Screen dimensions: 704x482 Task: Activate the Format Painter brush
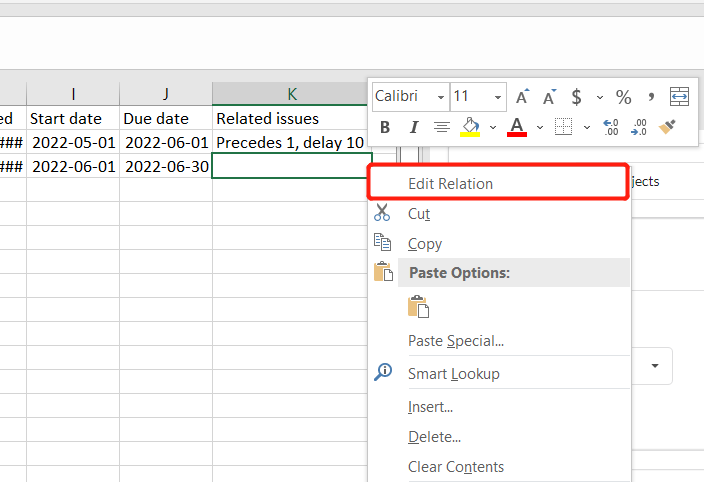667,127
